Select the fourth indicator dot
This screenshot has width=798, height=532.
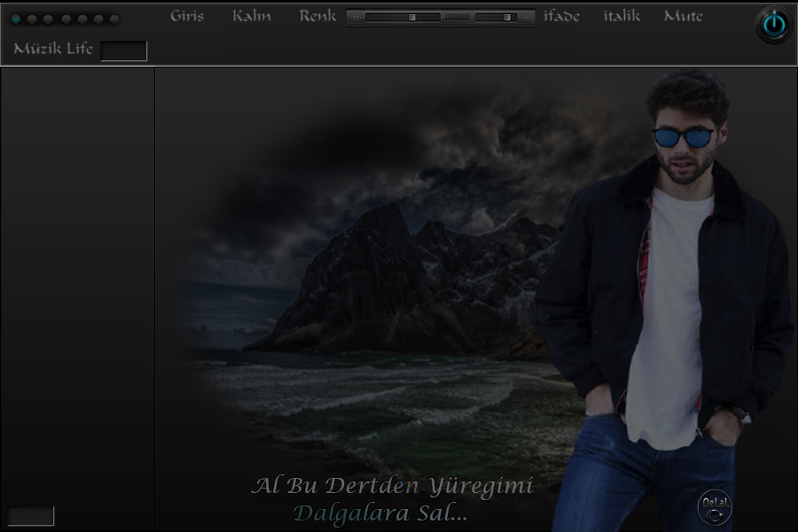click(66, 20)
